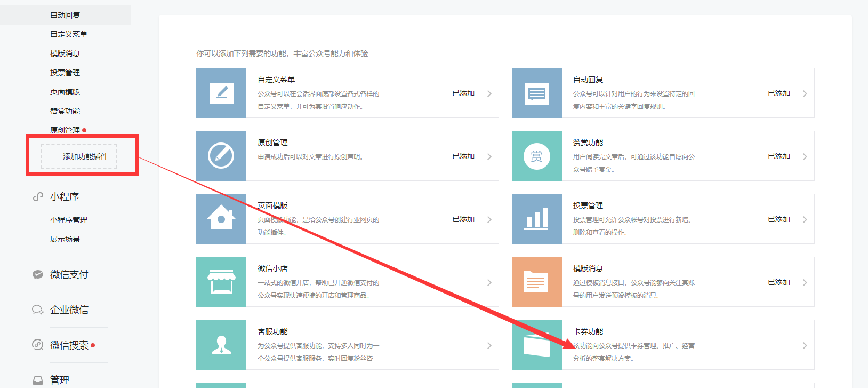The image size is (868, 388).
Task: Open the 微信支付 sidebar section
Action: pos(69,274)
